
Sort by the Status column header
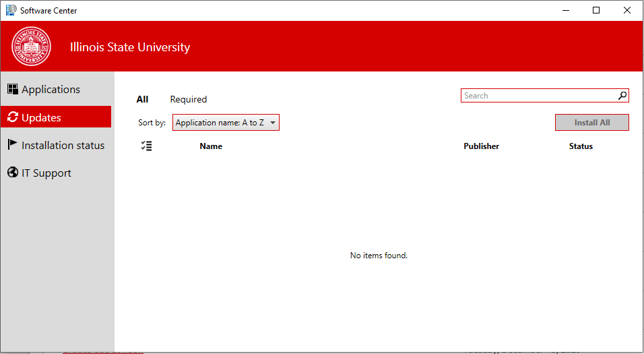(581, 146)
